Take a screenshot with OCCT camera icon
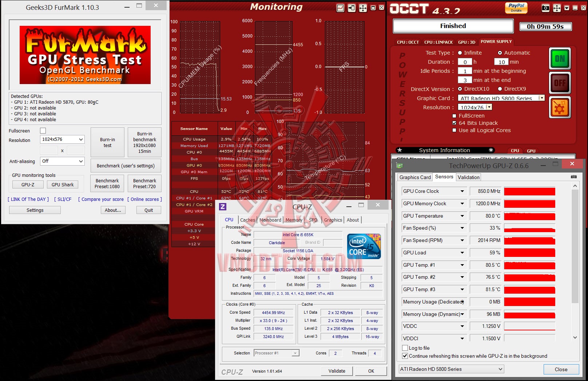 pyautogui.click(x=545, y=8)
